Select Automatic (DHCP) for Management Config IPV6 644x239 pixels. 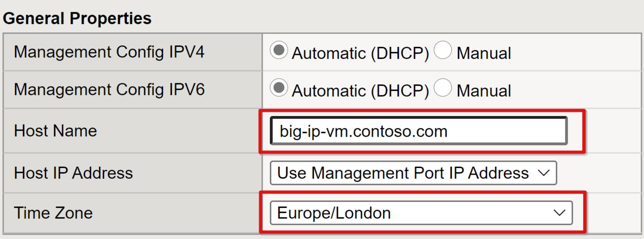click(279, 88)
